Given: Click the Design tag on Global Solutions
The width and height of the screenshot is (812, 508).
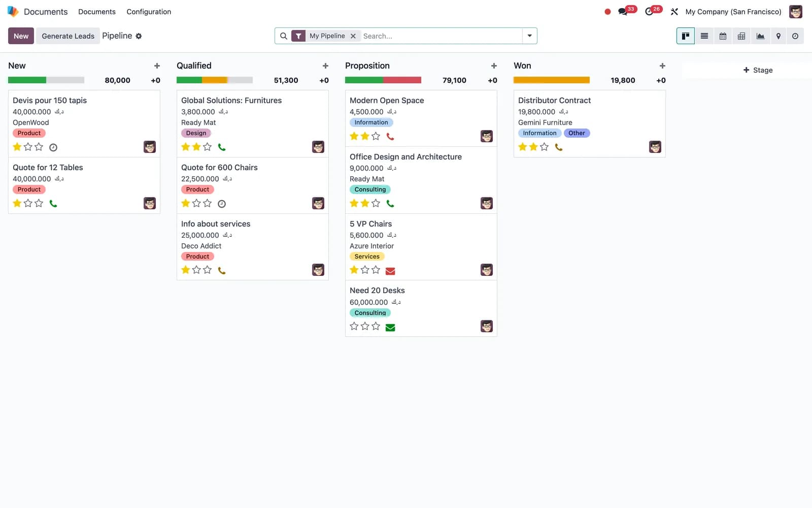Looking at the screenshot, I should click(x=196, y=133).
